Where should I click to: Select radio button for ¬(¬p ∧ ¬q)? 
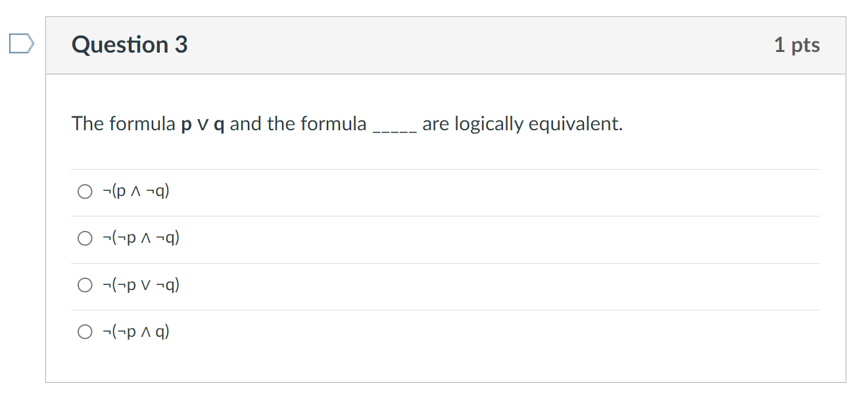(x=85, y=237)
